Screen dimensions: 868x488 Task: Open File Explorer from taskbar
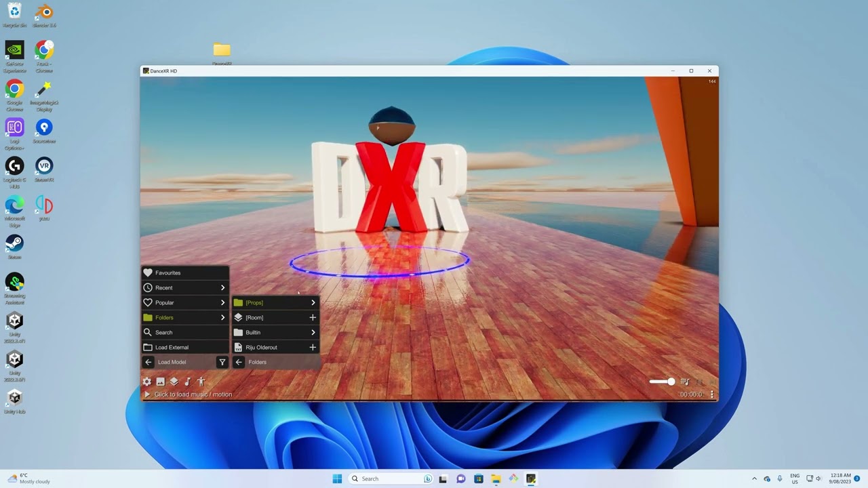pyautogui.click(x=496, y=479)
